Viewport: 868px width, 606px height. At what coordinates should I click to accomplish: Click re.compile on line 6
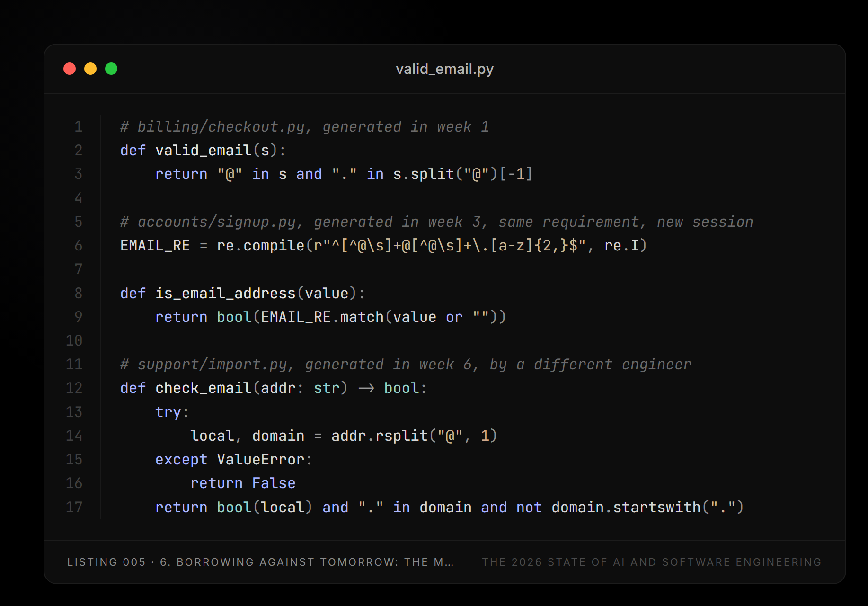[261, 246]
